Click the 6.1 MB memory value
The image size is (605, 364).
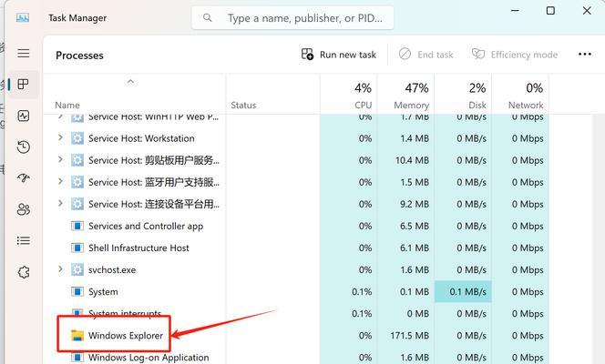coord(415,248)
